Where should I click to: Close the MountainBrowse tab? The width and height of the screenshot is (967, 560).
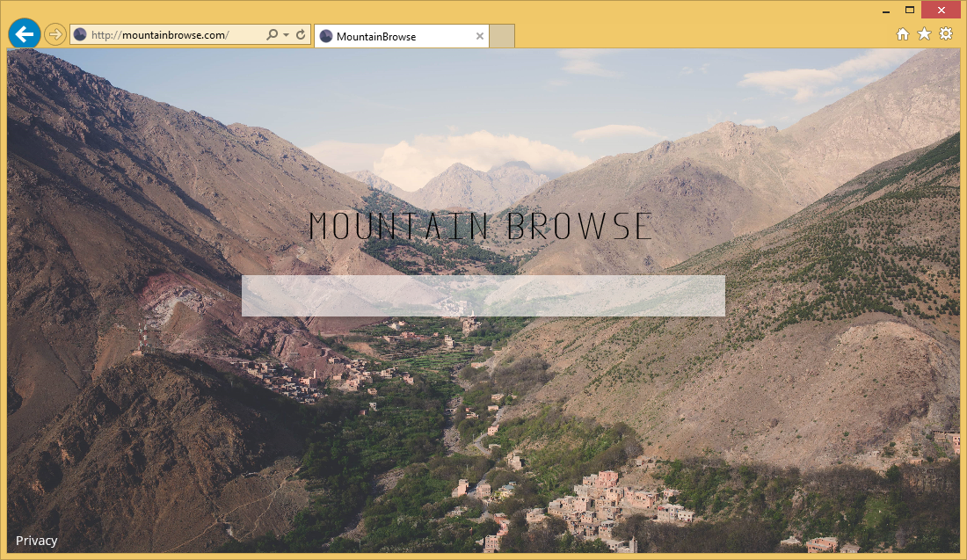coord(479,36)
